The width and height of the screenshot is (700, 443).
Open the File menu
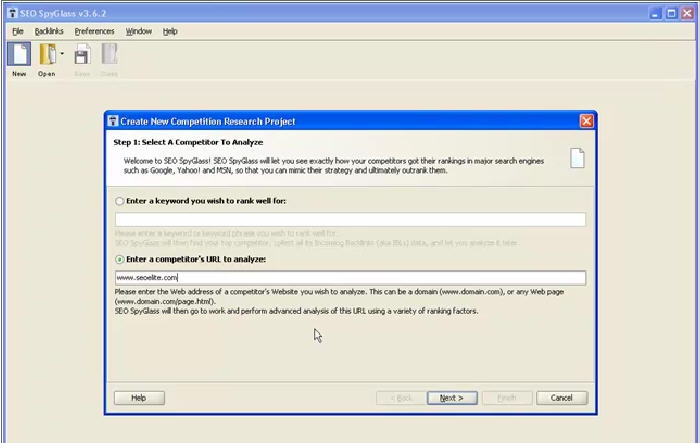point(18,31)
